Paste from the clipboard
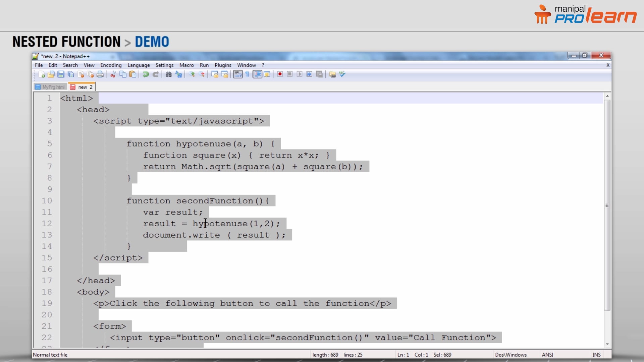The width and height of the screenshot is (644, 362). coord(132,74)
